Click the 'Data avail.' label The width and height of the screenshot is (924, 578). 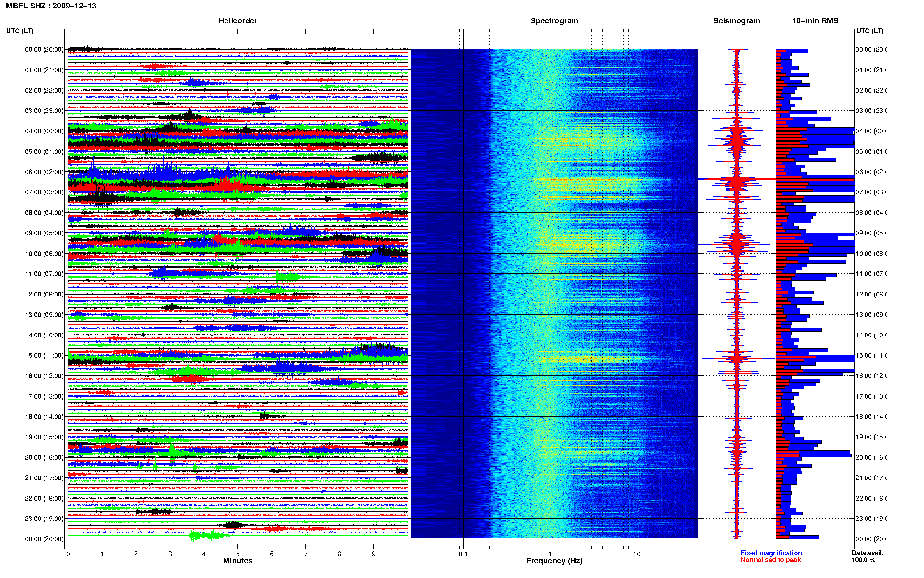(867, 553)
